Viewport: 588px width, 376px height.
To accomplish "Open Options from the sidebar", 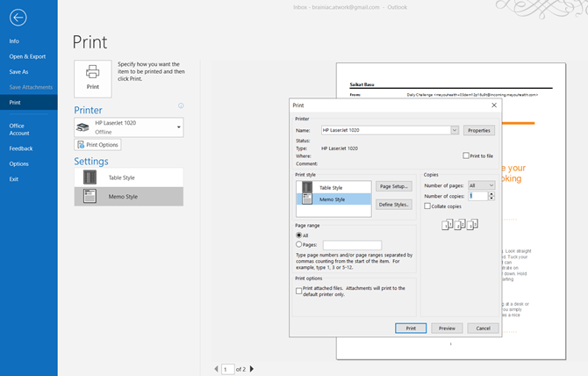I will coord(18,164).
